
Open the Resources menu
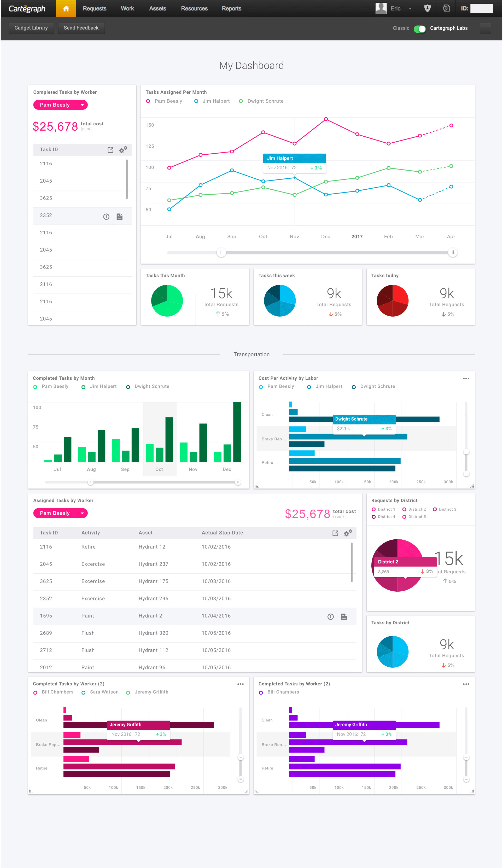pos(194,9)
